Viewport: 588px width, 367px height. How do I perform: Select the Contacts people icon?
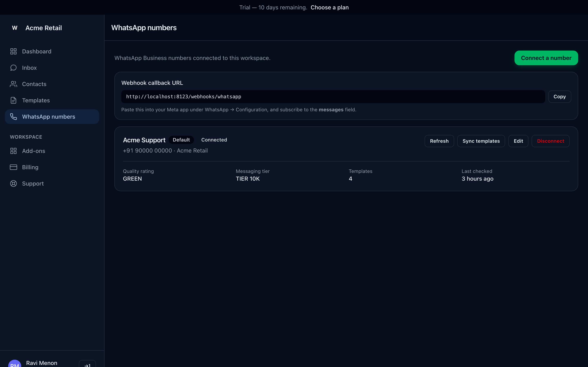tap(13, 84)
